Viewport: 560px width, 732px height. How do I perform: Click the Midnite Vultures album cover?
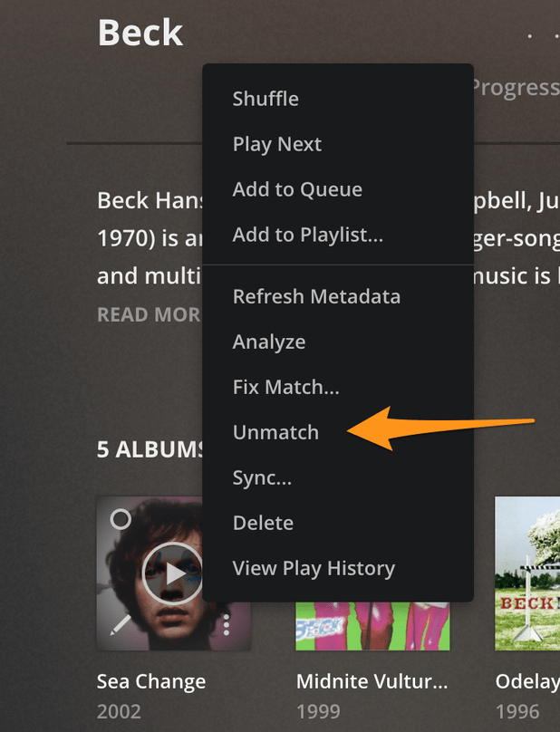(372, 626)
